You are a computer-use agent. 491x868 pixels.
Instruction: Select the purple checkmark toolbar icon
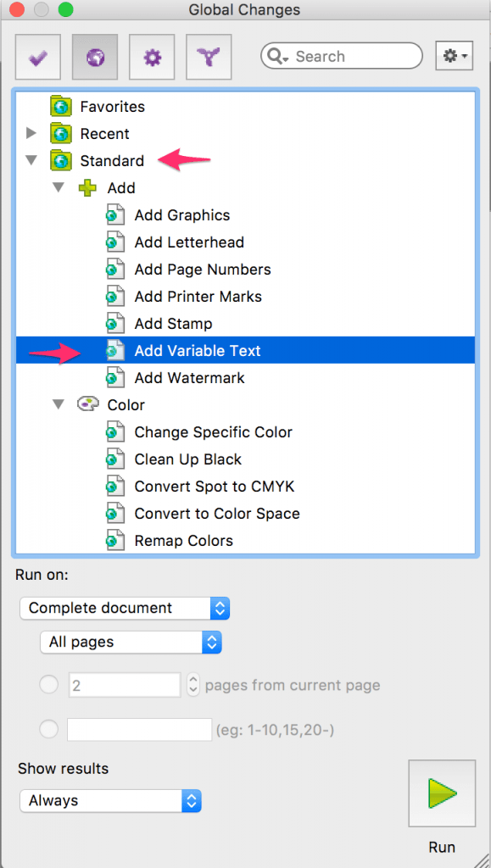pos(37,56)
